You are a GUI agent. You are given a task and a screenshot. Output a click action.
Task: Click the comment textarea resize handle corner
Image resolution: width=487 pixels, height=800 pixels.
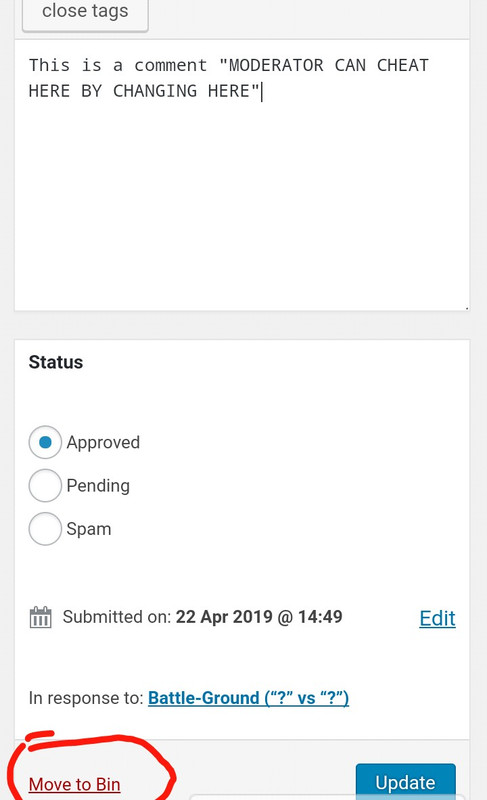[x=466, y=307]
